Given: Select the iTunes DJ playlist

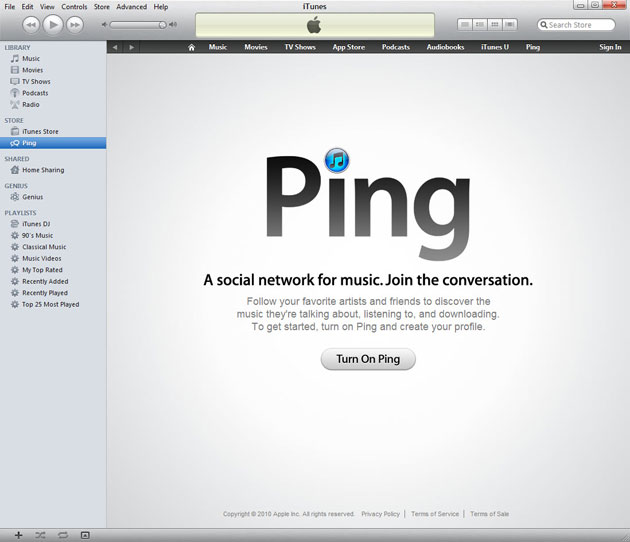Looking at the screenshot, I should point(37,224).
